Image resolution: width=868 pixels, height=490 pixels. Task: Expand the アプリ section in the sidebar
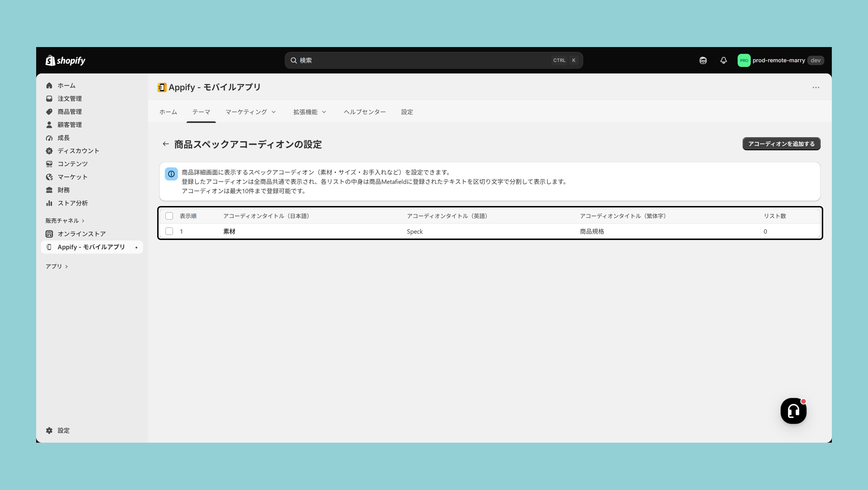(56, 266)
